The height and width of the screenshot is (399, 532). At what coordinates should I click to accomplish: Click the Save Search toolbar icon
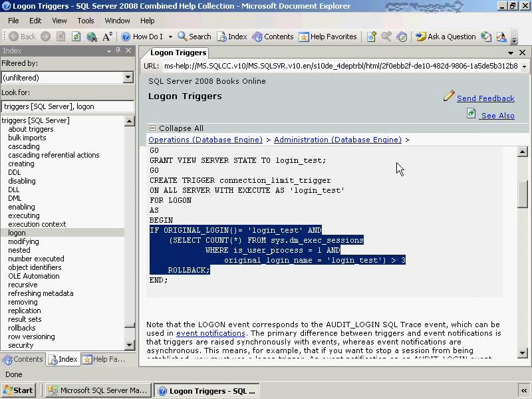point(386,37)
